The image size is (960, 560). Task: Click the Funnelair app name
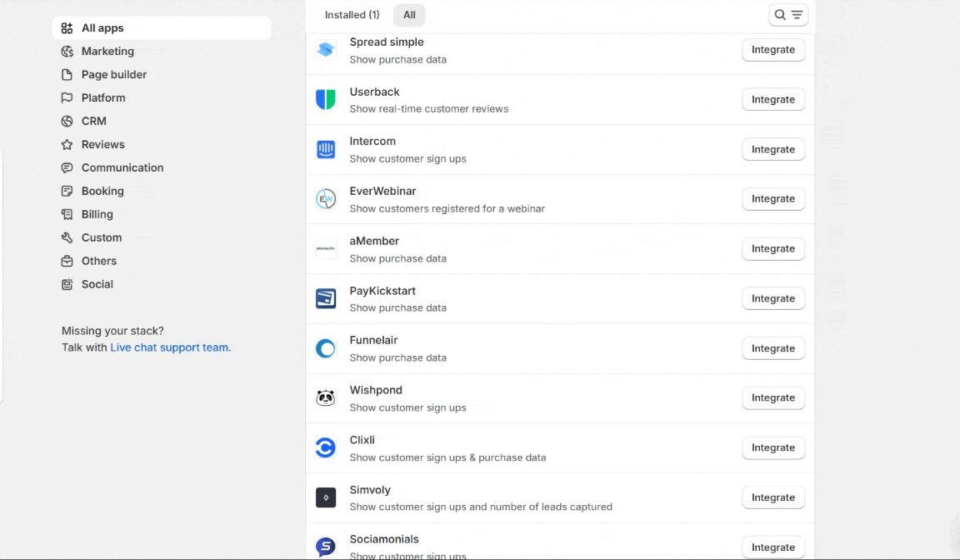(373, 340)
